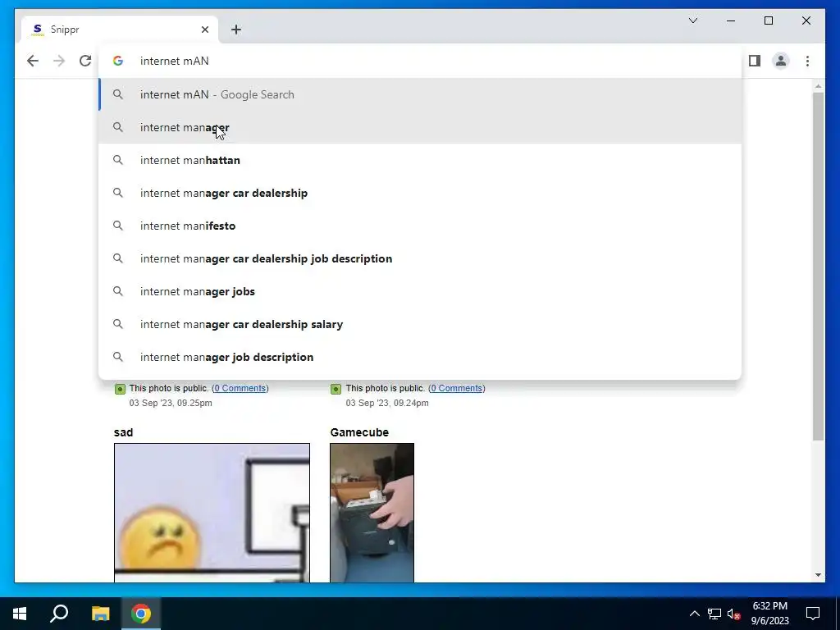Click the address bar text 'internet mAN'
The image size is (840, 630).
click(x=175, y=61)
